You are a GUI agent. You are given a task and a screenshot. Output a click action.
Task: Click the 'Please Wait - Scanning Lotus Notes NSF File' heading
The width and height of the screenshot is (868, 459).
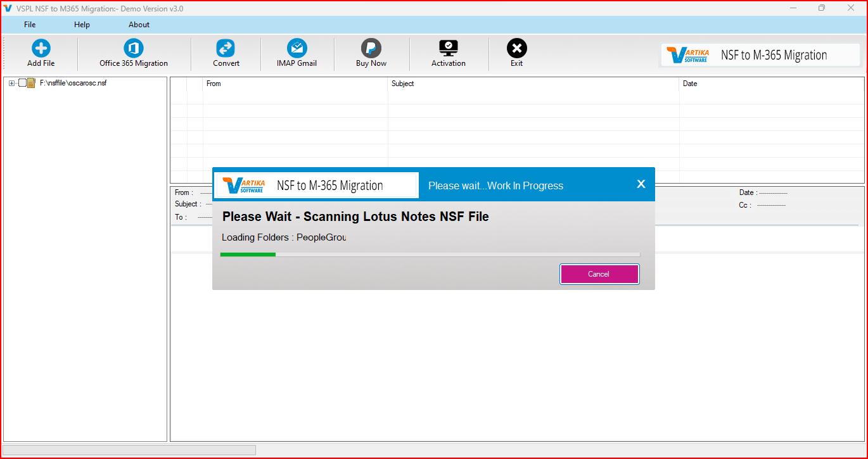click(x=355, y=217)
